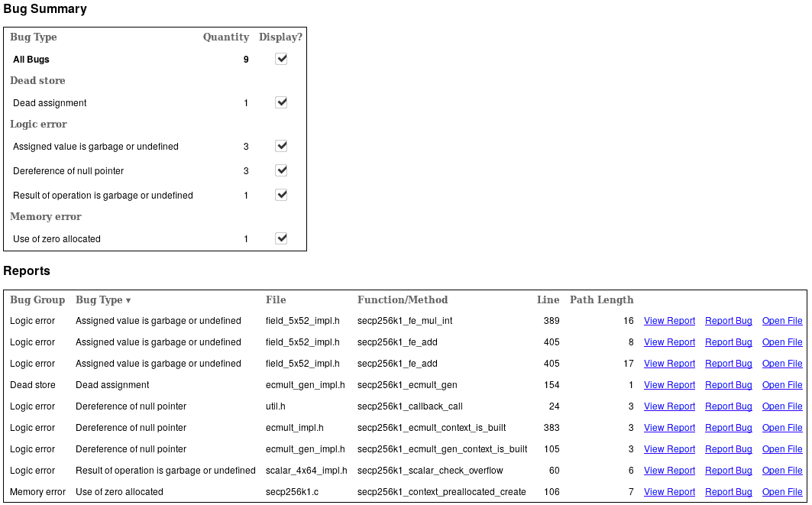
Task: Sort reports by File column header
Action: [x=276, y=300]
